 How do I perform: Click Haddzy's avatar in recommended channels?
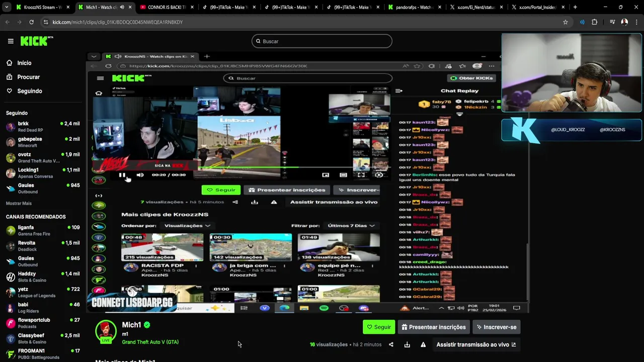click(x=11, y=277)
